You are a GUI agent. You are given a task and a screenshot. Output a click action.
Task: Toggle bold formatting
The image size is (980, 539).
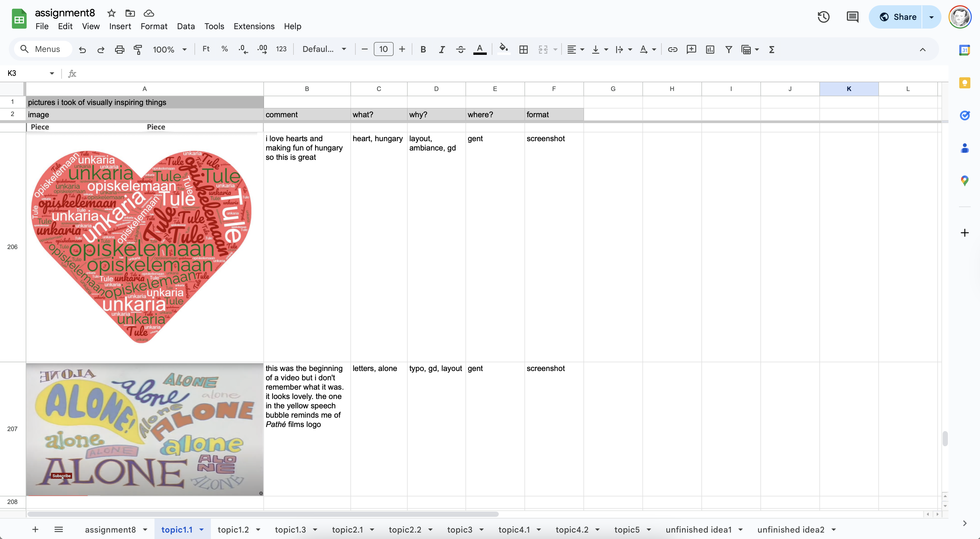[x=423, y=49]
